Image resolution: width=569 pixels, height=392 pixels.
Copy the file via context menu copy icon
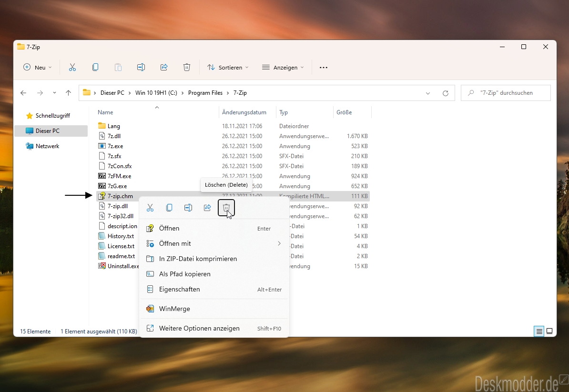pos(169,208)
